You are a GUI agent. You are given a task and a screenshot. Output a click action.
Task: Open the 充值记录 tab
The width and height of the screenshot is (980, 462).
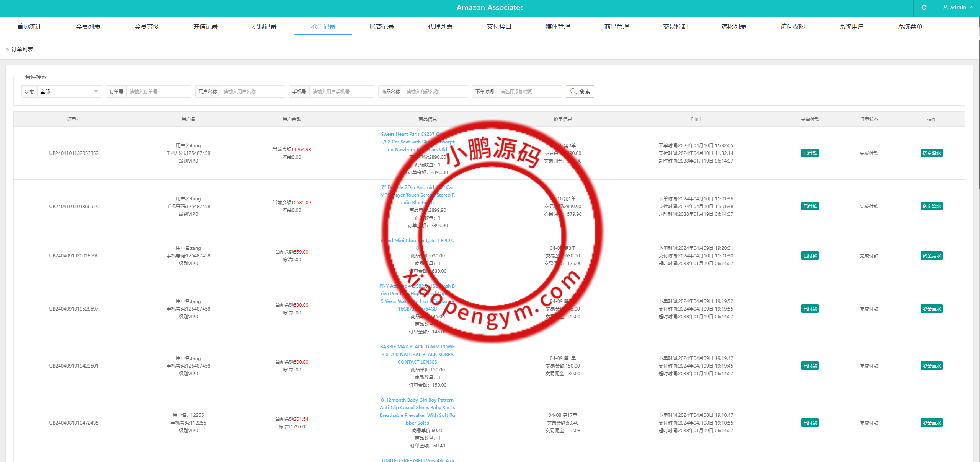(206, 26)
